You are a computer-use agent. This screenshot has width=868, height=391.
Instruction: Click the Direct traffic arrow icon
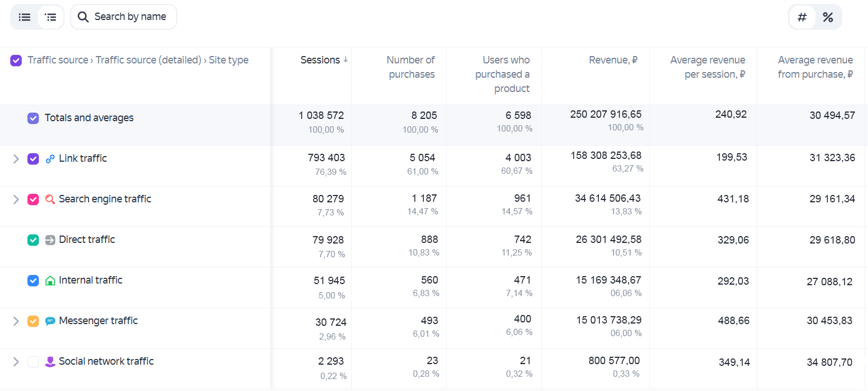(50, 240)
